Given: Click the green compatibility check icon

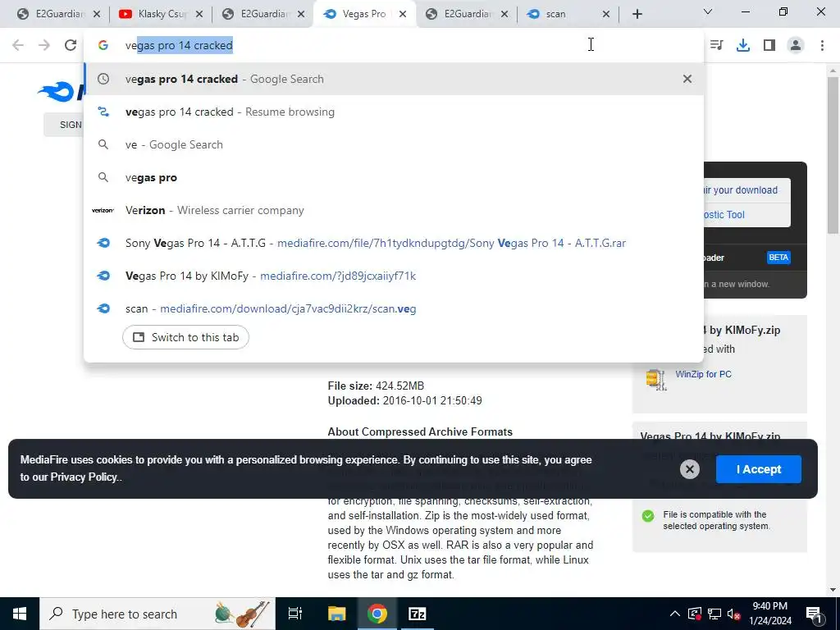Looking at the screenshot, I should (x=648, y=516).
